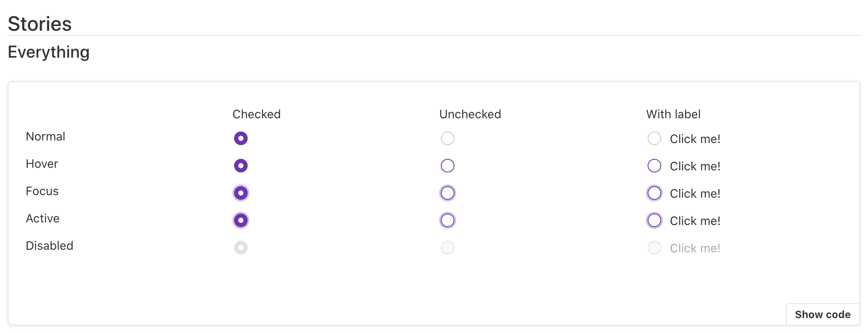
Task: Click the Normal row's "Click me!" label
Action: point(695,139)
